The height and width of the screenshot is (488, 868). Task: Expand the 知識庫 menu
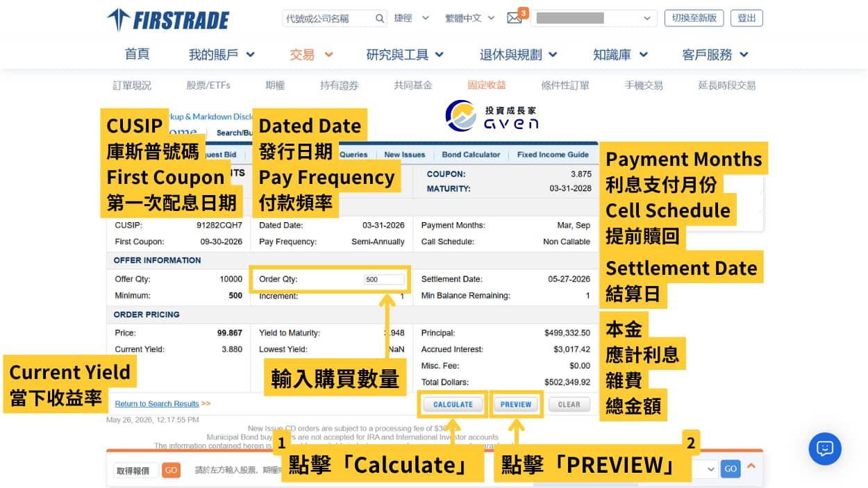(620, 54)
